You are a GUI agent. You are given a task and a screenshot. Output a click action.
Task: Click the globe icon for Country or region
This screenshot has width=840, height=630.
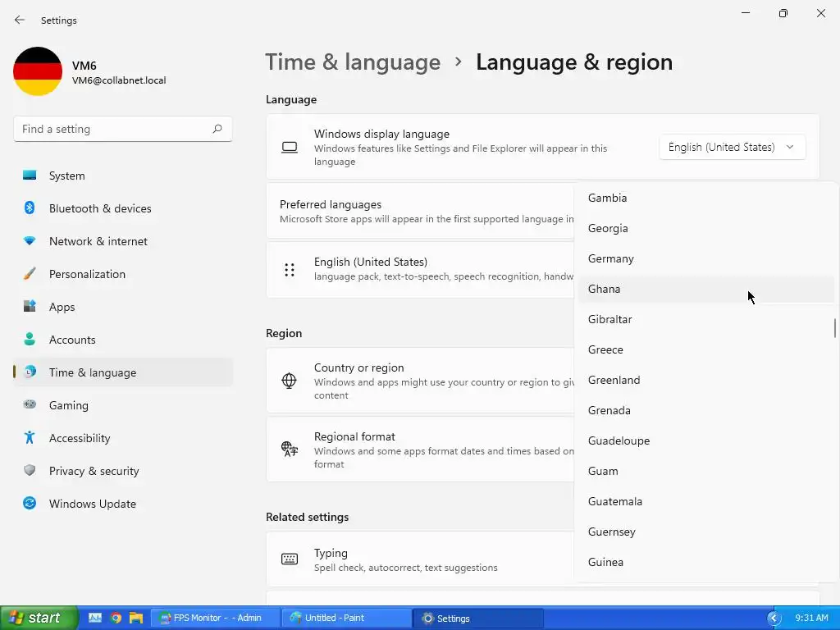(x=289, y=381)
